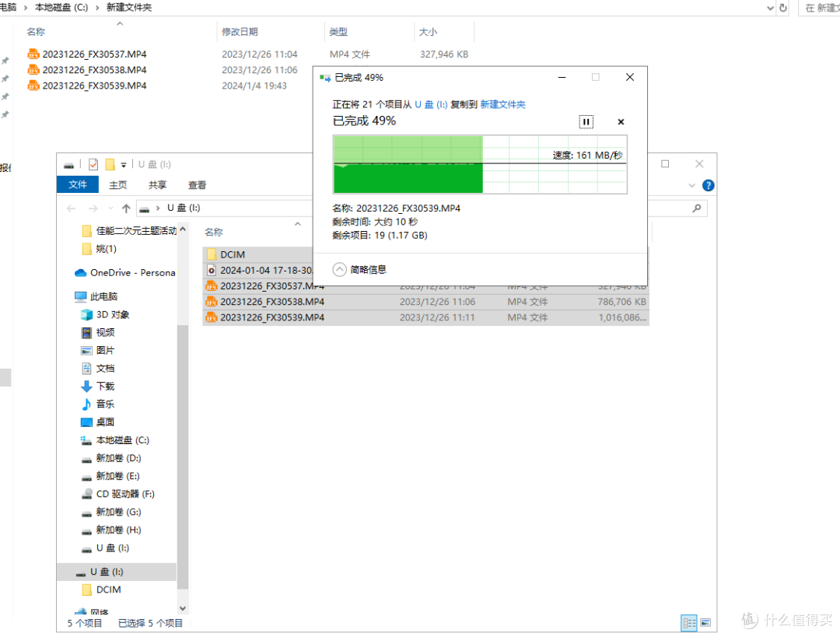This screenshot has height=637, width=840.
Task: Refresh the 新建文件夹 window
Action: tap(782, 8)
